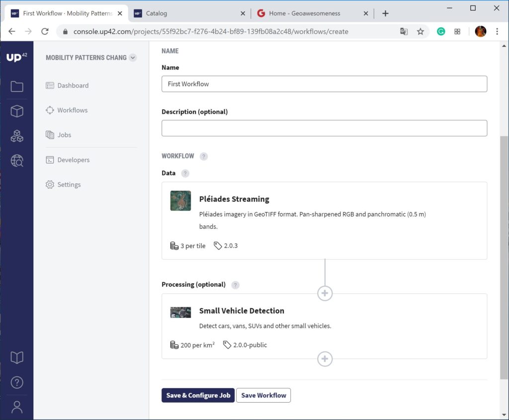Viewport: 509px width, 420px height.
Task: Click the Pléiades Streaming block title
Action: point(234,199)
